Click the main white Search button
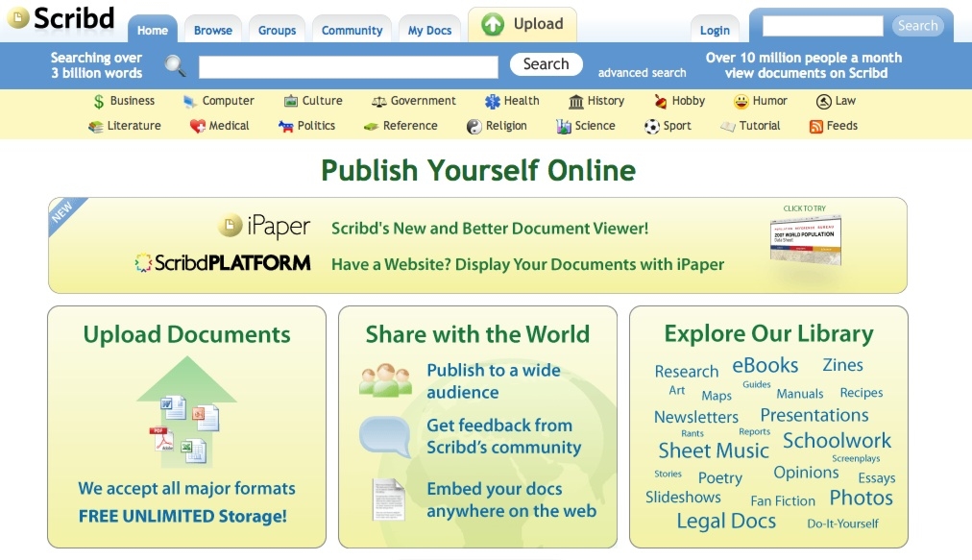 [547, 63]
